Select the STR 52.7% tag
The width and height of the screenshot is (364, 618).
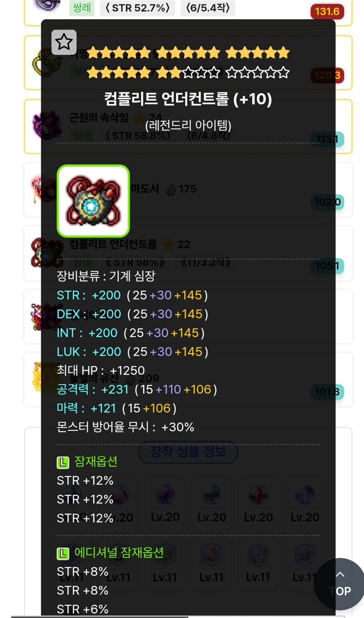(x=137, y=8)
